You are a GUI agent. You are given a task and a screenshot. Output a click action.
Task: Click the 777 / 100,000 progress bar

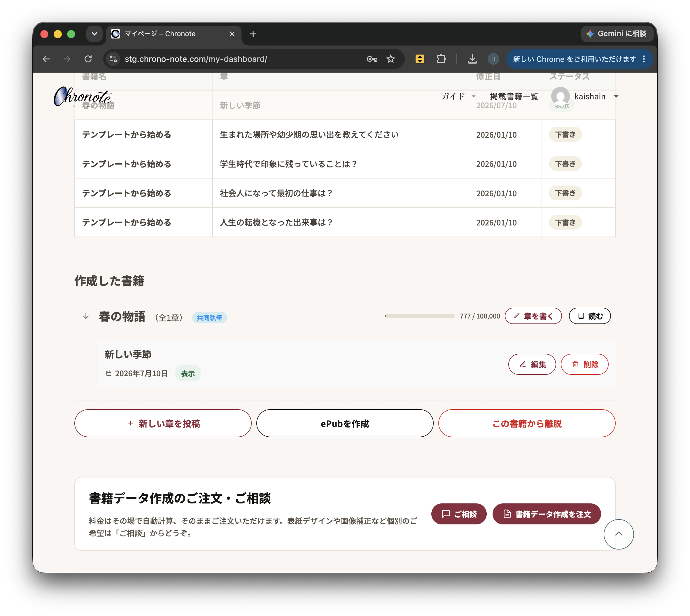click(420, 316)
